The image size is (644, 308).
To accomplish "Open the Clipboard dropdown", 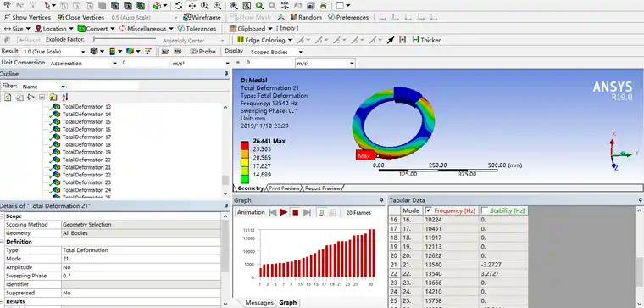I will click(x=251, y=29).
